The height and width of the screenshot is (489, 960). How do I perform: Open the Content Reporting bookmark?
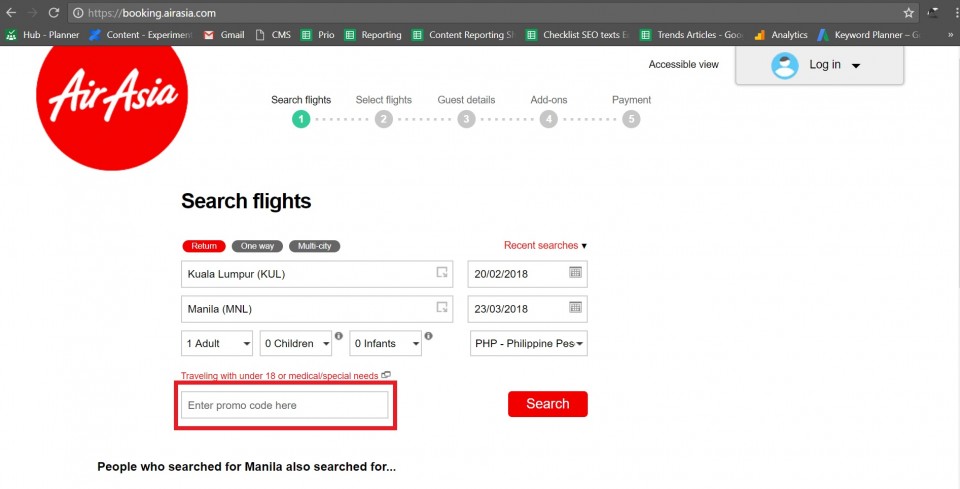[x=463, y=35]
